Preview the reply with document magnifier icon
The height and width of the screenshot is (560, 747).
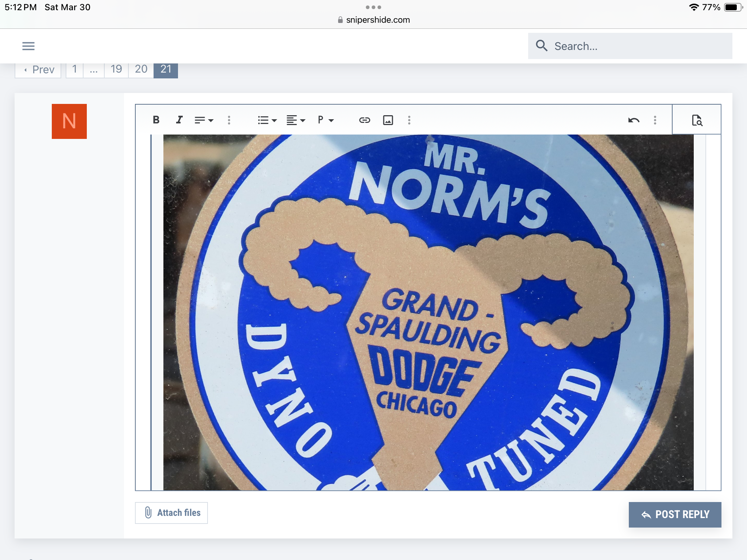697,120
